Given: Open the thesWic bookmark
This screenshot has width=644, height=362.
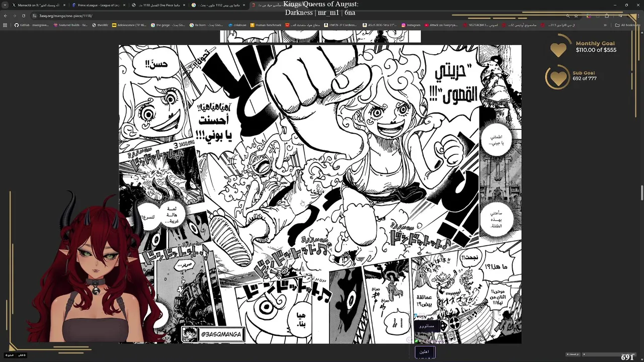Looking at the screenshot, I should (x=100, y=25).
